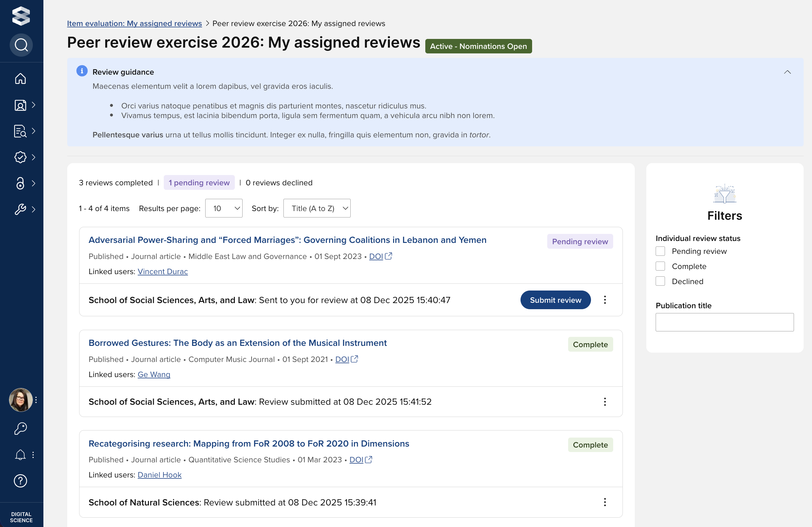Open the help question mark icon
Image resolution: width=812 pixels, height=527 pixels.
(21, 481)
